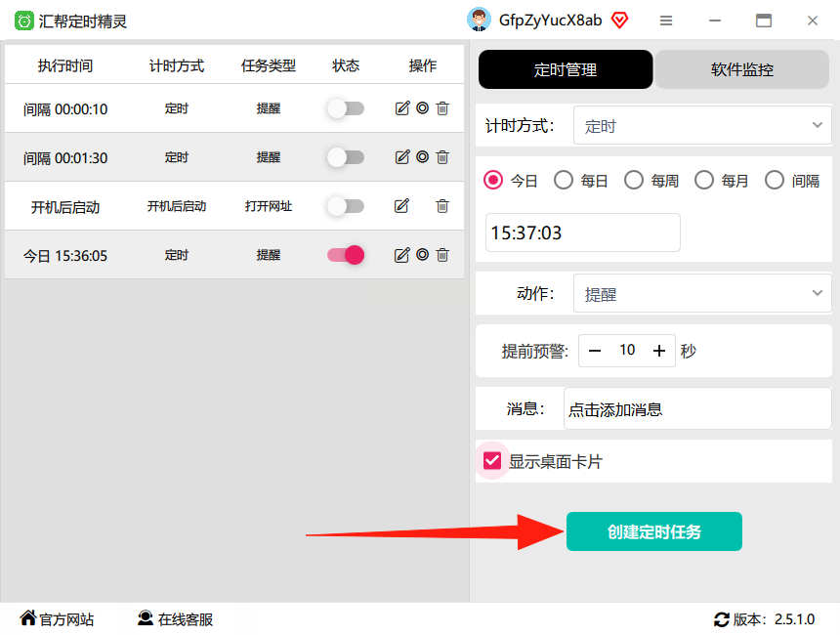The image size is (840, 635).
Task: Click the 计时方式 column header
Action: click(177, 65)
